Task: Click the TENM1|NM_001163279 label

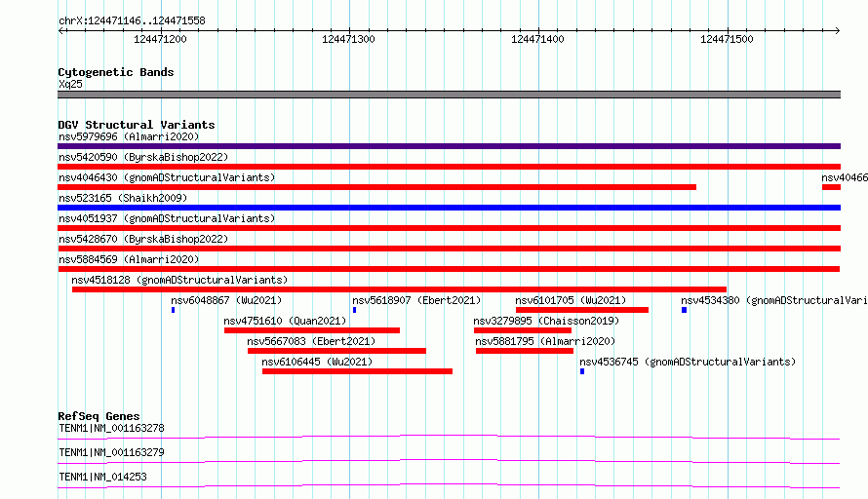Action: (111, 452)
